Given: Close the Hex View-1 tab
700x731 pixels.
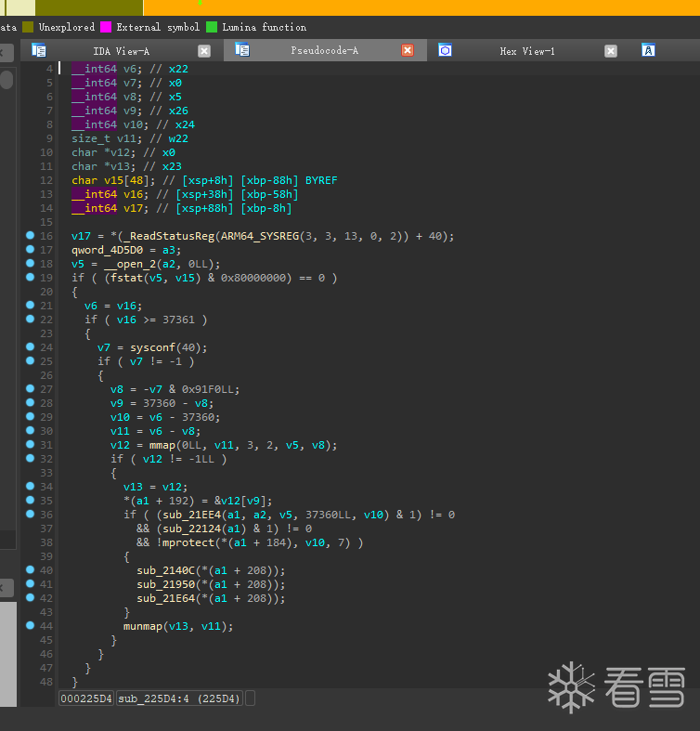Looking at the screenshot, I should [x=611, y=51].
